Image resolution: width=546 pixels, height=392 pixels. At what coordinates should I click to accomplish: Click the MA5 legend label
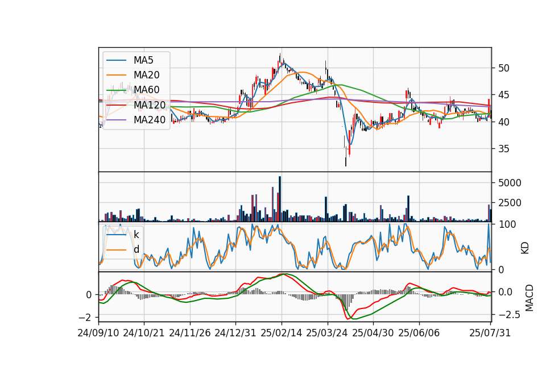[x=143, y=60]
